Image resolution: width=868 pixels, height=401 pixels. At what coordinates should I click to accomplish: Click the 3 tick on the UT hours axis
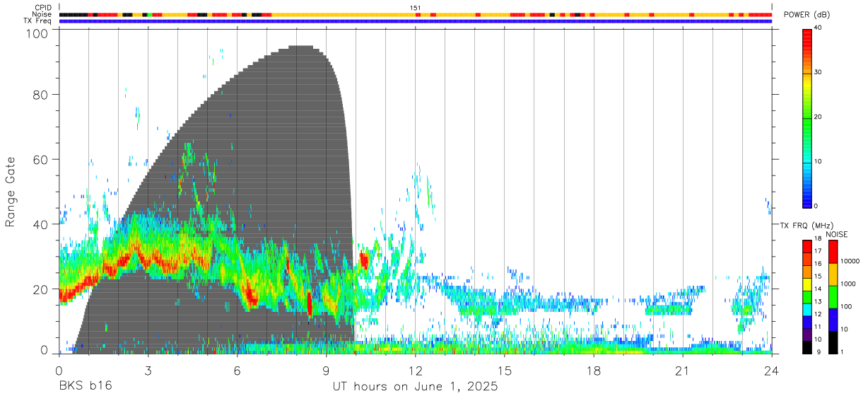click(x=148, y=371)
